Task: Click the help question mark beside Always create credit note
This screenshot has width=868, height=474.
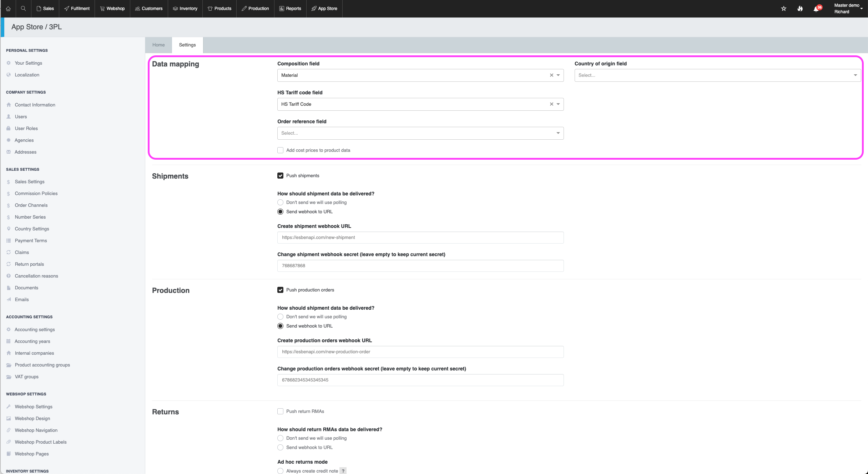Action: (x=343, y=471)
